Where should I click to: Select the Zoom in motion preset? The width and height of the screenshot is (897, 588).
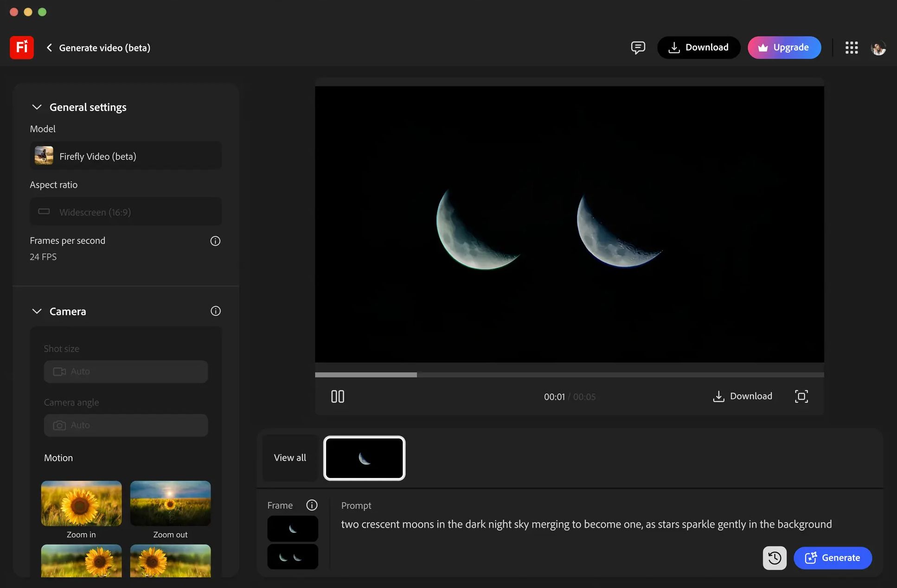point(81,503)
